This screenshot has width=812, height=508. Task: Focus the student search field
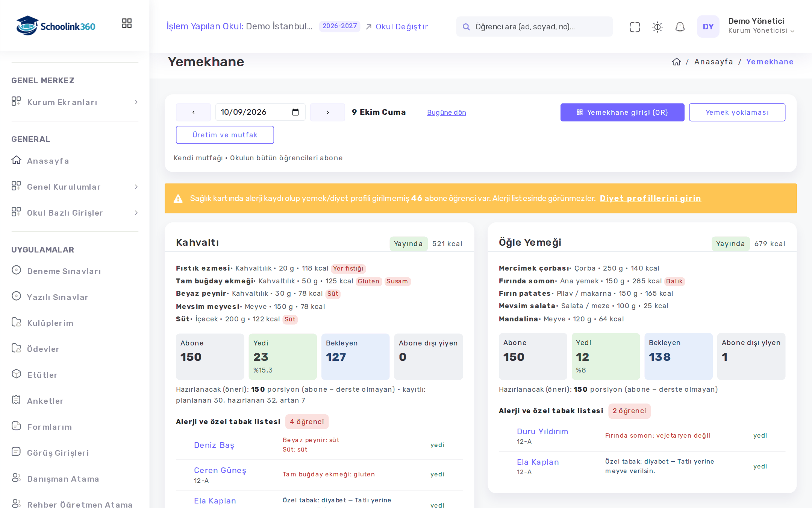534,27
